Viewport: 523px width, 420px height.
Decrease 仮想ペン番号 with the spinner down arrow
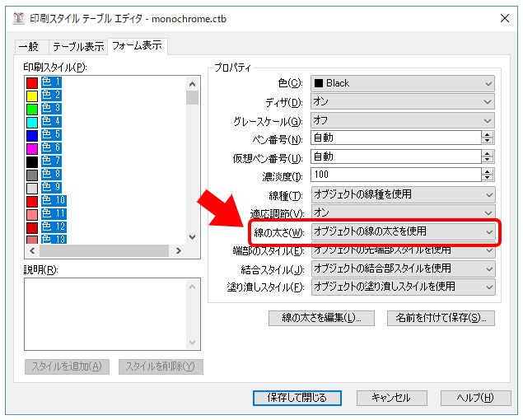pyautogui.click(x=488, y=160)
